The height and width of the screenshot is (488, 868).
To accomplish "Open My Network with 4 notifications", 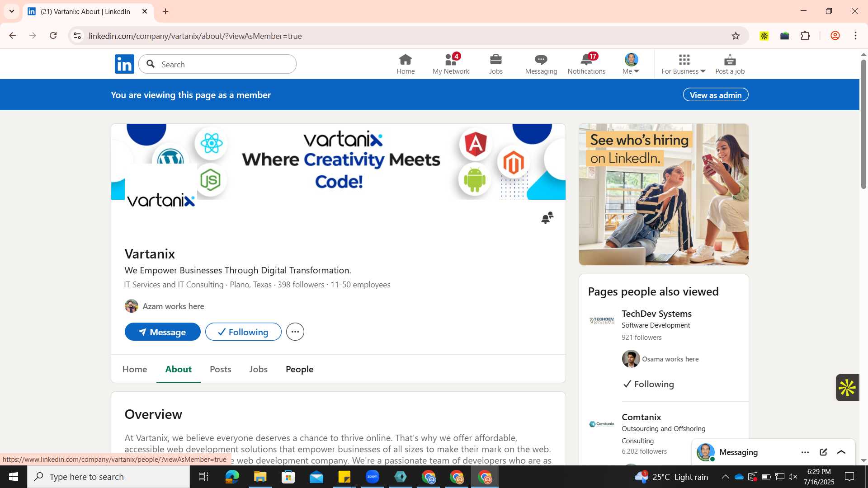I will 451,64.
